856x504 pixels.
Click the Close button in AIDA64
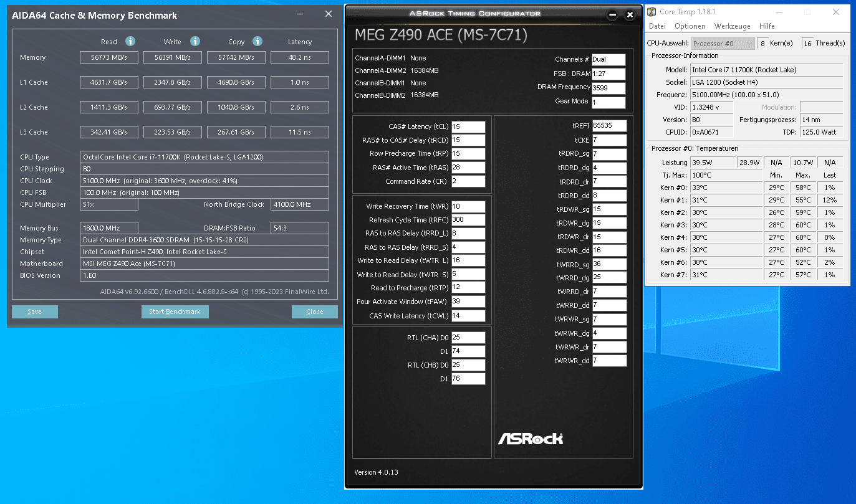(315, 311)
